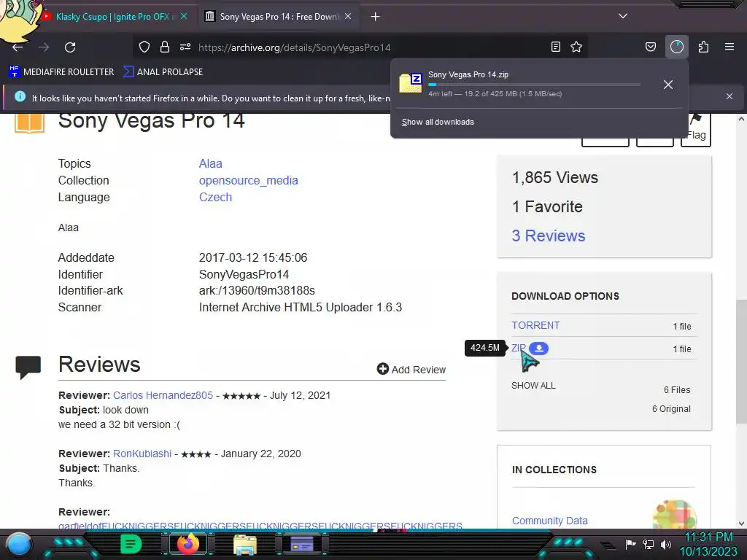Go back to the previous page
The image size is (747, 560).
tap(18, 47)
